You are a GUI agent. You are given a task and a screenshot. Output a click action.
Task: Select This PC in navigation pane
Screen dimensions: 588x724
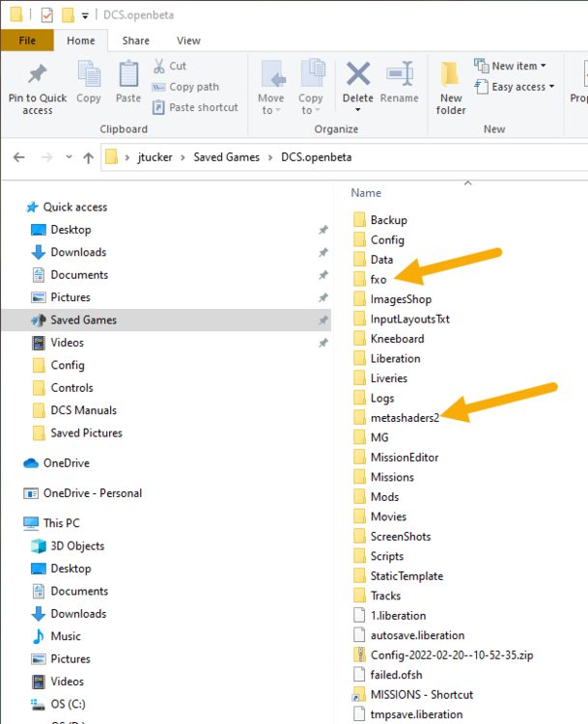point(62,523)
